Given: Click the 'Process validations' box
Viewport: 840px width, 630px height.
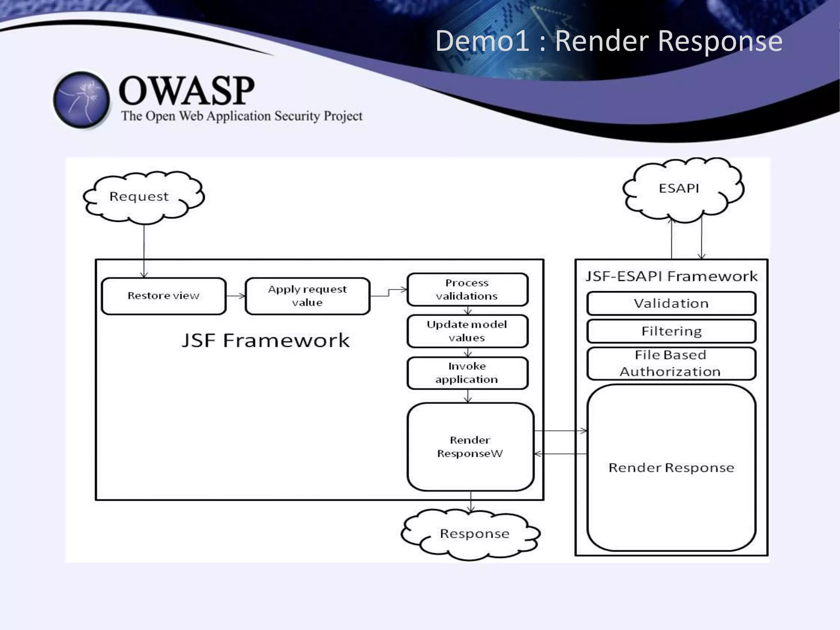Looking at the screenshot, I should (x=467, y=290).
